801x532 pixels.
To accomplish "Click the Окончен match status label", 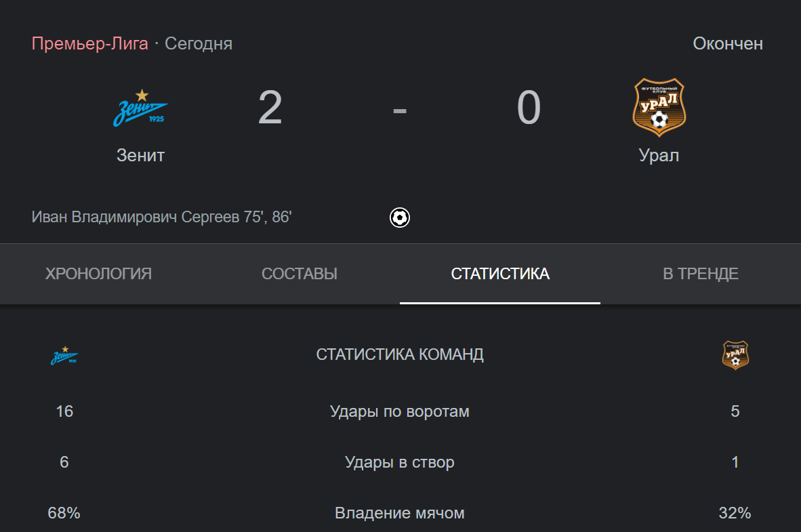I will (x=727, y=43).
